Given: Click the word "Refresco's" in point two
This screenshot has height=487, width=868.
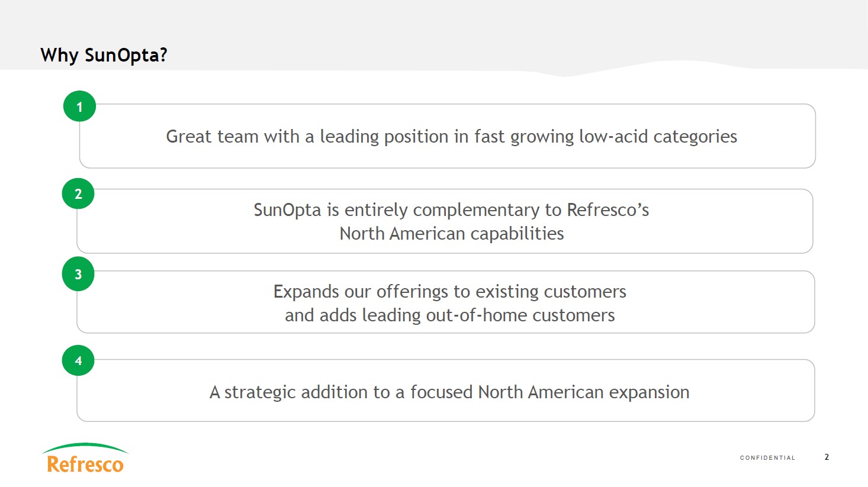Looking at the screenshot, I should coord(607,210).
